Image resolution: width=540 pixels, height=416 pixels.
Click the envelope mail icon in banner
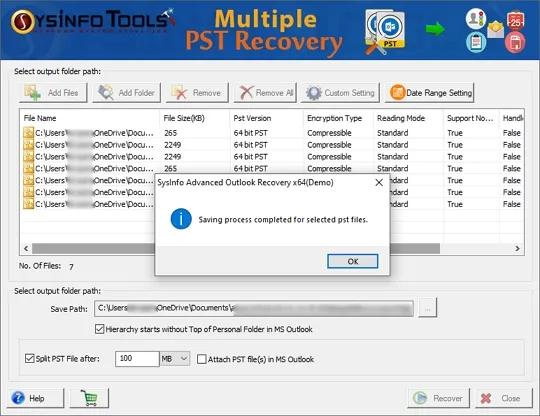(x=496, y=30)
